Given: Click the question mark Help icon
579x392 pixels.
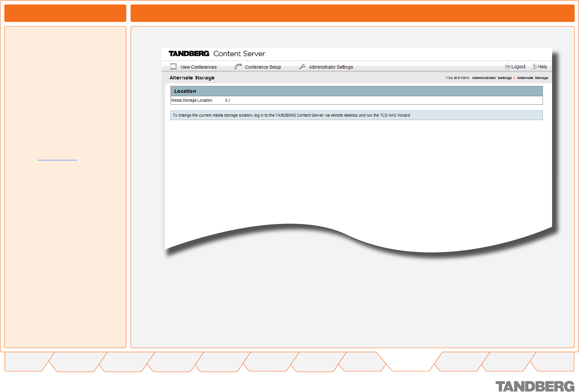Looking at the screenshot, I should [534, 66].
